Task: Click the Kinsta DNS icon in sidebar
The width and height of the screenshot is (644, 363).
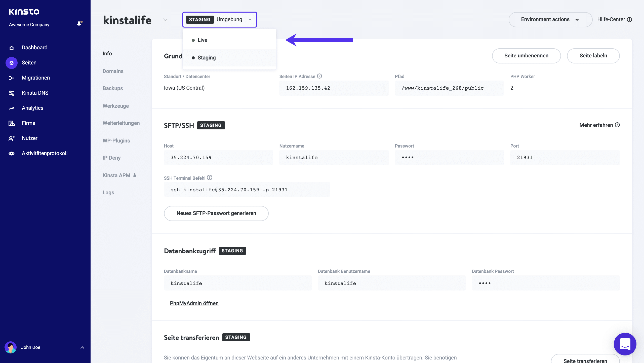Action: point(12,93)
